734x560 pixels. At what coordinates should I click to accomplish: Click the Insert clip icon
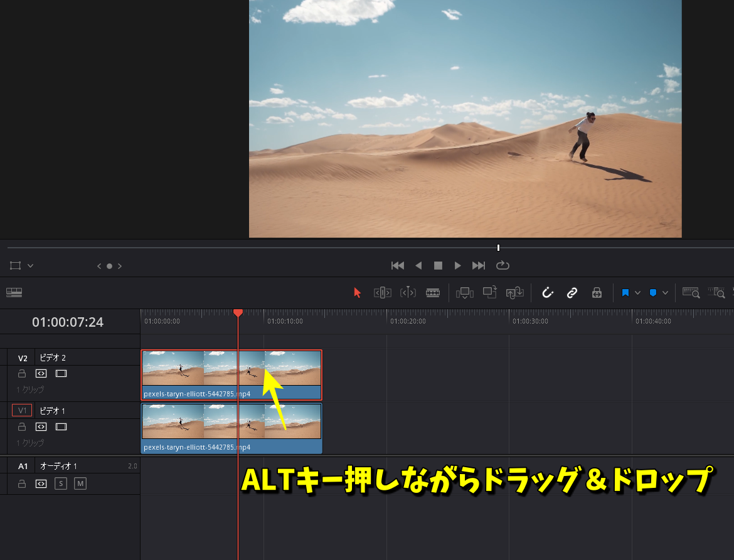pyautogui.click(x=465, y=292)
